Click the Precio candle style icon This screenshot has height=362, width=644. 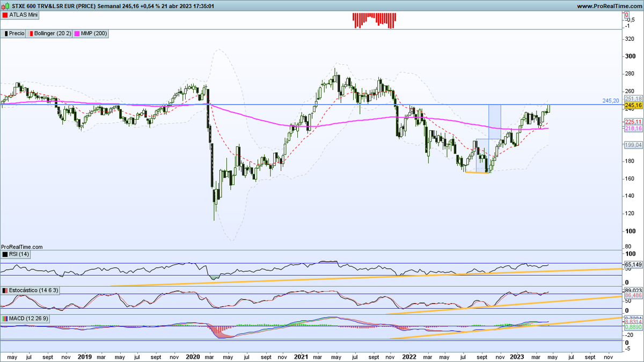coord(5,33)
